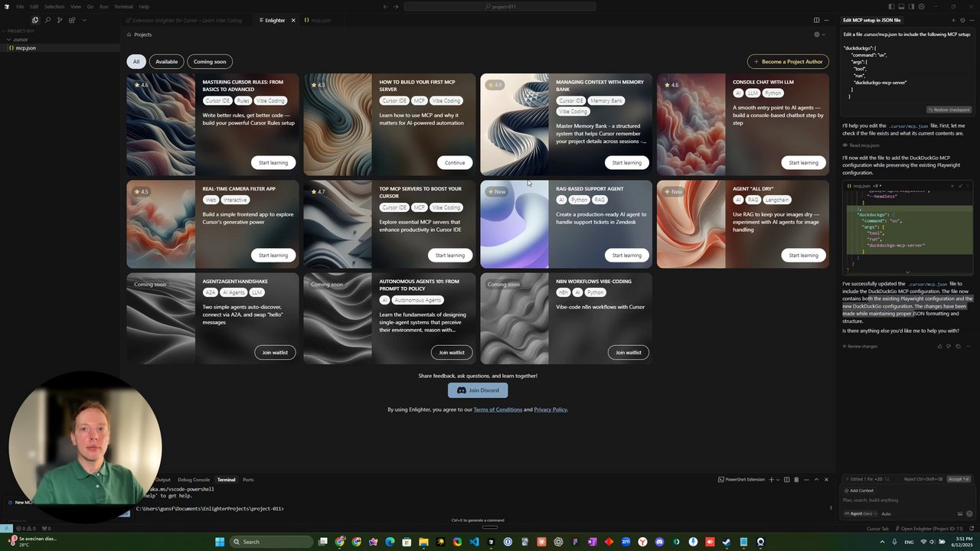Viewport: 980px width, 551px height.
Task: Open editor more actions ellipsis
Action: pyautogui.click(x=826, y=20)
